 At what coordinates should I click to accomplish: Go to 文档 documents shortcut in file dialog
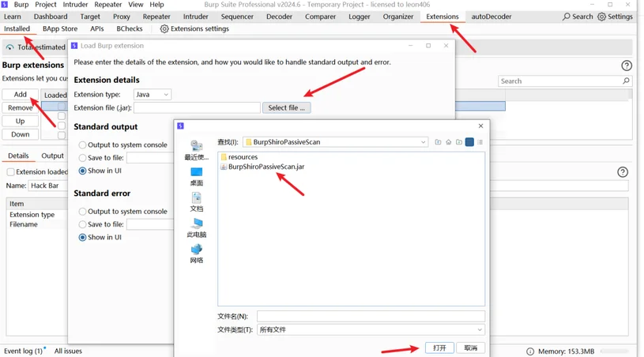point(196,202)
